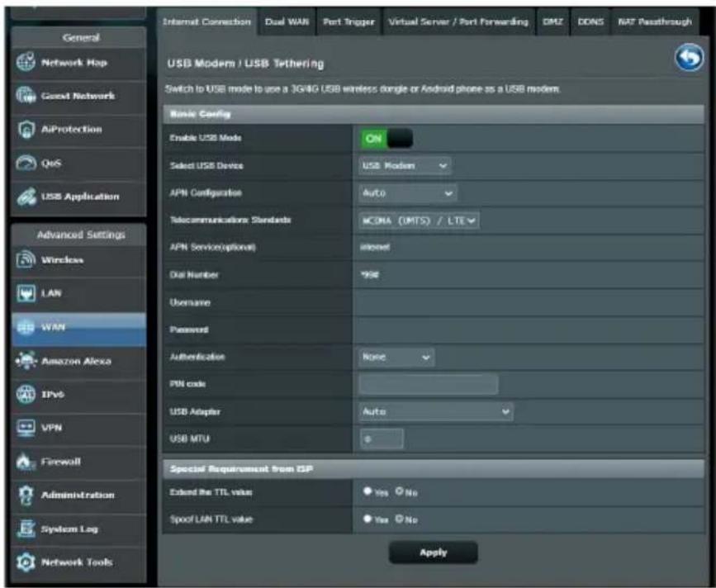Click the WAN globe icon
Image resolution: width=716 pixels, height=588 pixels.
(26, 327)
